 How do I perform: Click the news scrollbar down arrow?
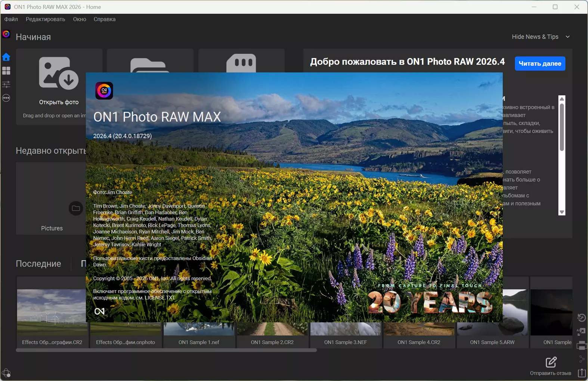coord(561,212)
